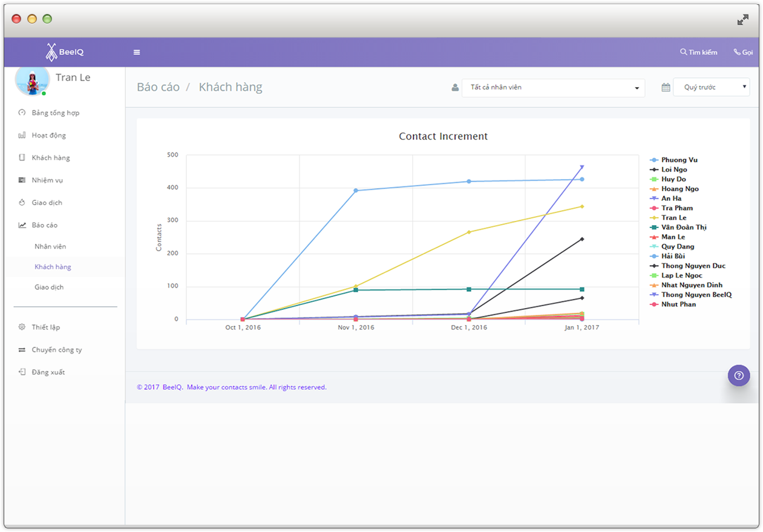This screenshot has width=763, height=532.
Task: Click Tìm kiếm search link in header
Action: tap(698, 53)
